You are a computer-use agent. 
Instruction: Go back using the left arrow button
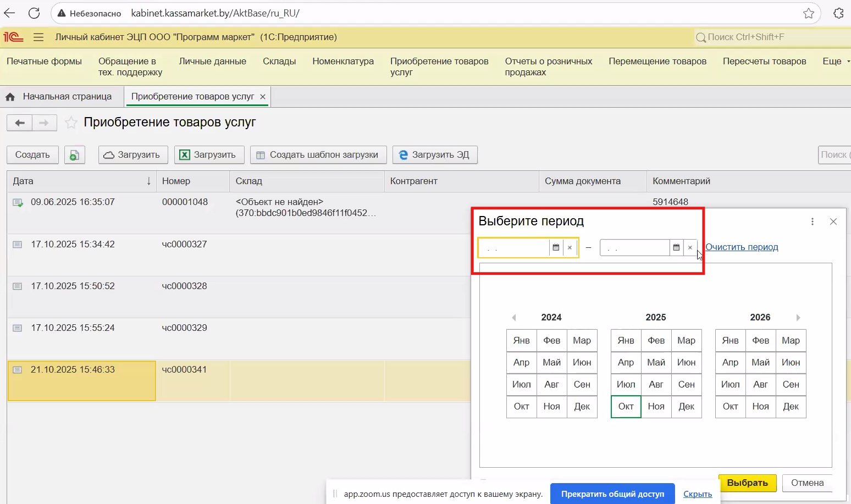[20, 123]
